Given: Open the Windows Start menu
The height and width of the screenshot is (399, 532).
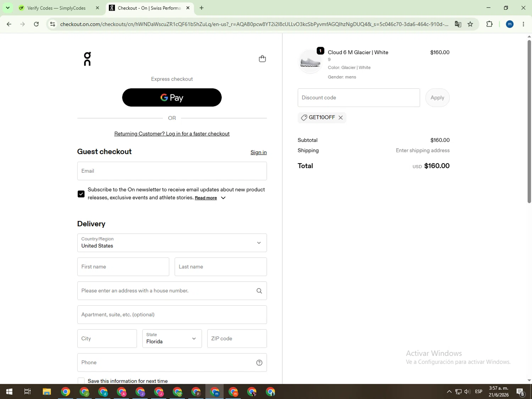Looking at the screenshot, I should (x=9, y=392).
